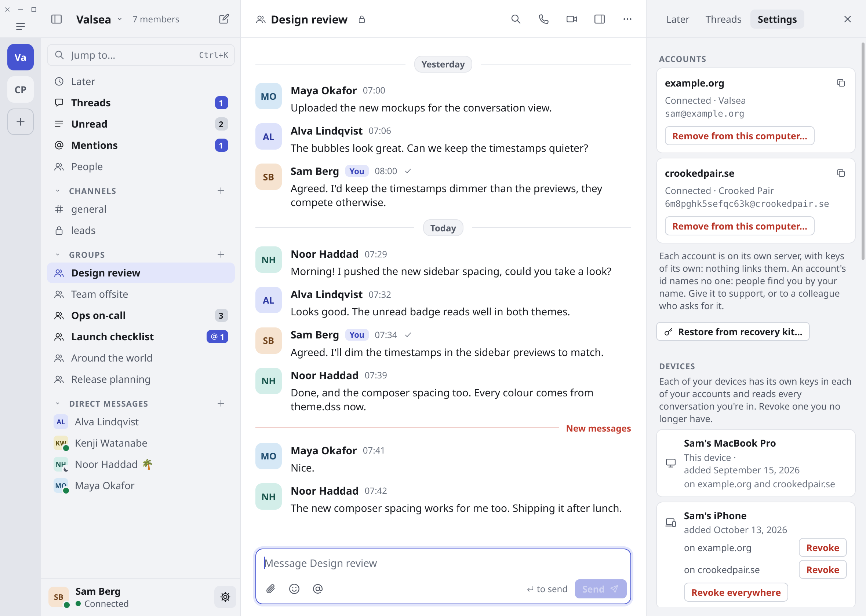The image size is (866, 616).
Task: Open the Unread list
Action: (141, 124)
